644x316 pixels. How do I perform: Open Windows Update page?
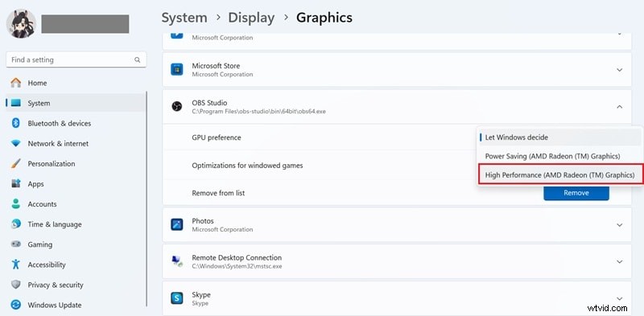[76, 305]
